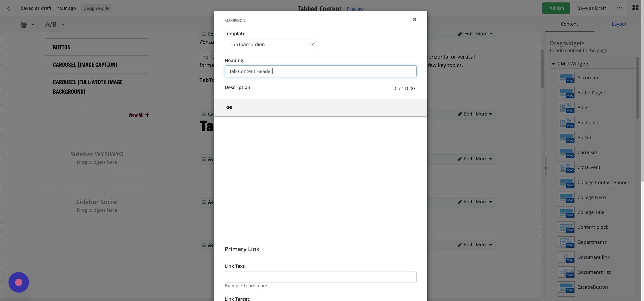The image size is (644, 301).
Task: Publish the page
Action: pos(556,8)
